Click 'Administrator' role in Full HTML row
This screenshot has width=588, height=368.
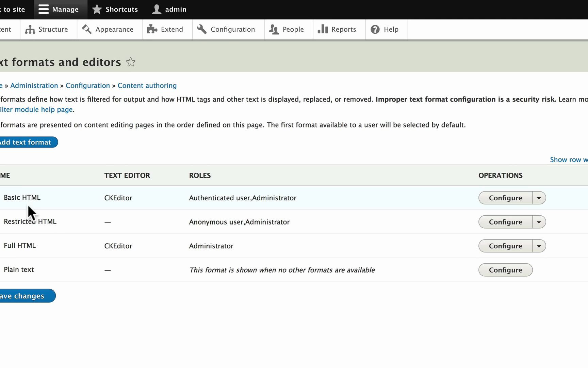pos(211,246)
